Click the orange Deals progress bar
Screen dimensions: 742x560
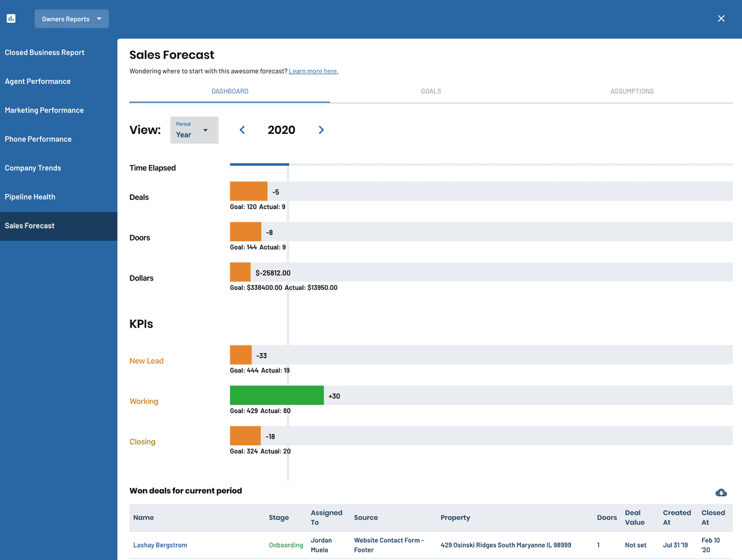[x=248, y=191]
